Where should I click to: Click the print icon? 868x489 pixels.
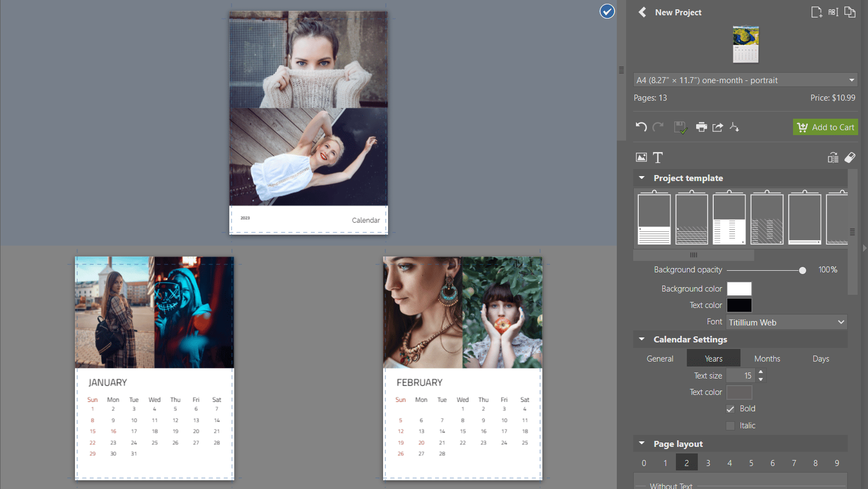pos(701,127)
